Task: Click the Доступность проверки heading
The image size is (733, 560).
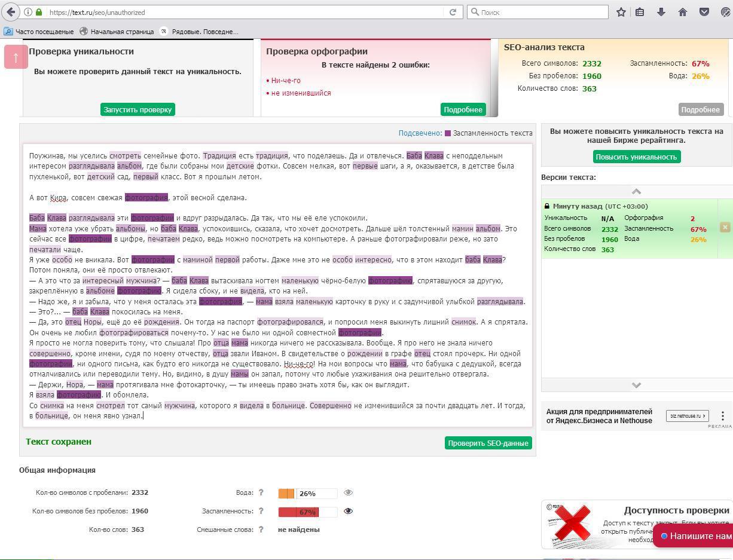Action: point(677,510)
